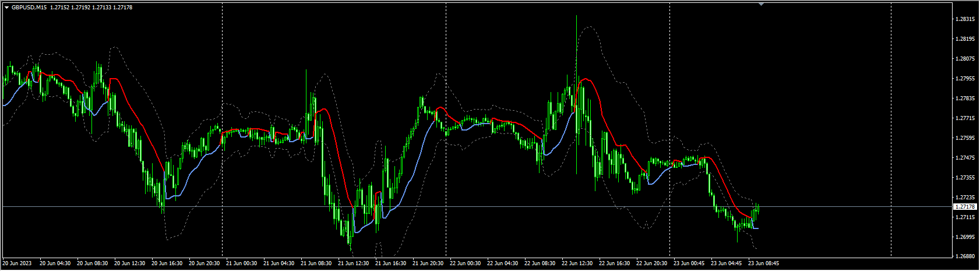
Task: Click the 23 Jun 08:45 time label
Action: pos(764,263)
